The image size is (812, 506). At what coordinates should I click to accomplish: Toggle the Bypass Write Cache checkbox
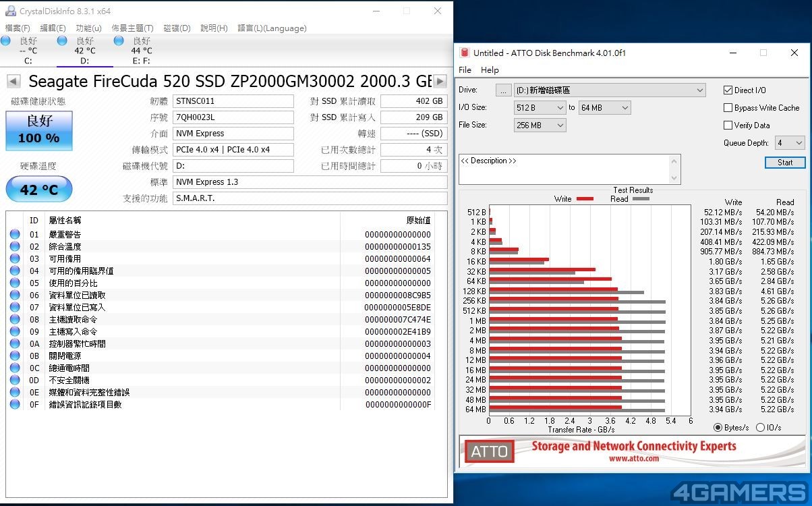pos(728,107)
